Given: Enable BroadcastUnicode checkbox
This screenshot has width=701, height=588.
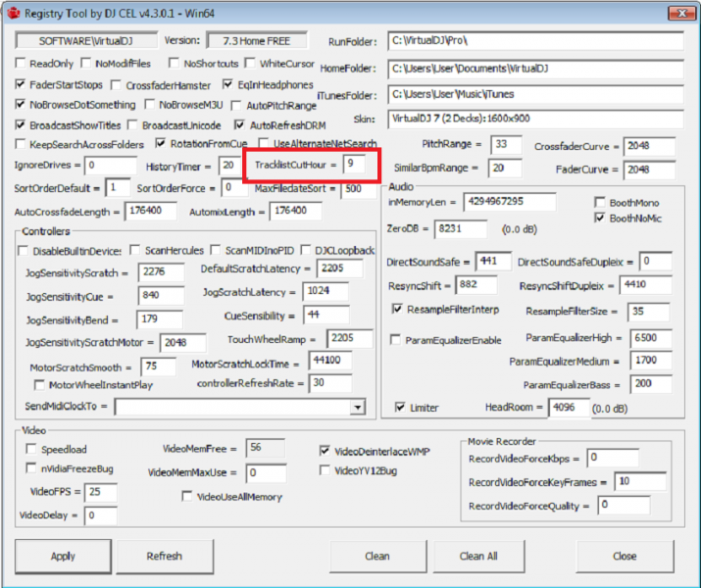Looking at the screenshot, I should coord(132,124).
